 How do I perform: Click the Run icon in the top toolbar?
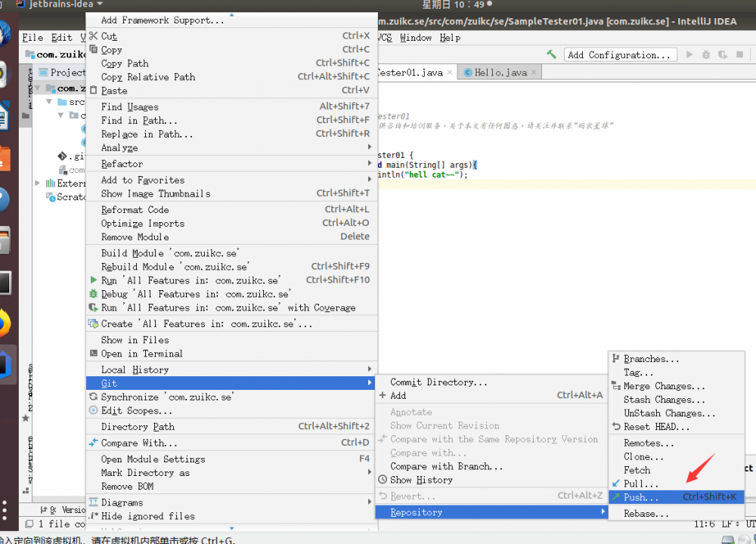[689, 54]
